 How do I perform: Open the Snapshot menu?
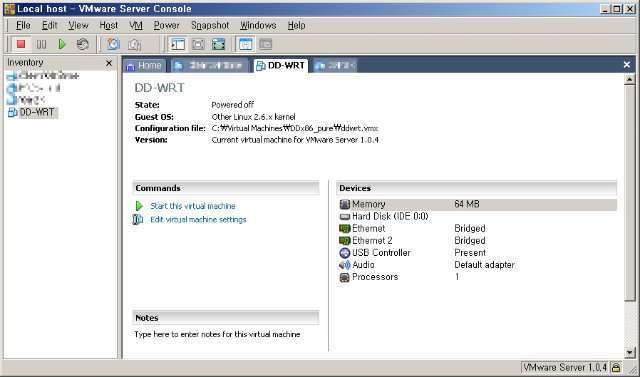click(x=210, y=25)
